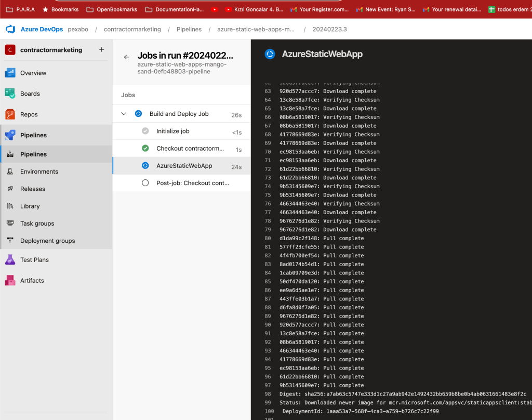Click azure-static-web-apps-m... breadcrumb
The width and height of the screenshot is (532, 420).
point(256,29)
